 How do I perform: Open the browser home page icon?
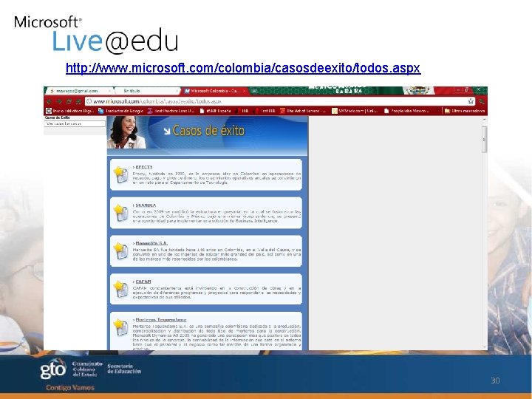(x=78, y=101)
